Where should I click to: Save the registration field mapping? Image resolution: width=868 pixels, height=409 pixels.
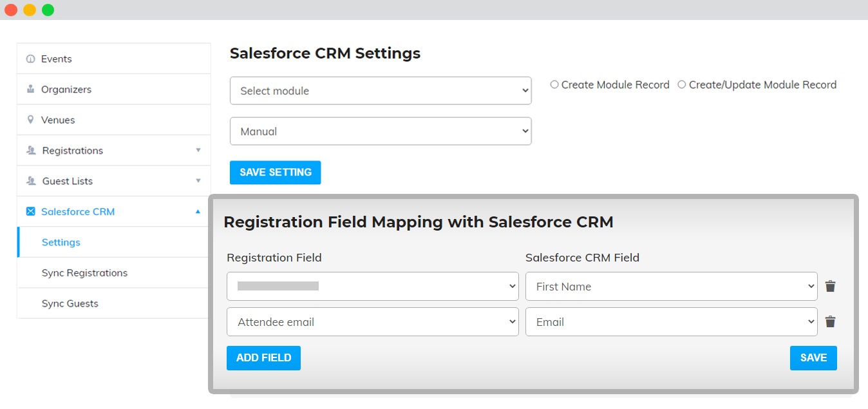(x=813, y=358)
